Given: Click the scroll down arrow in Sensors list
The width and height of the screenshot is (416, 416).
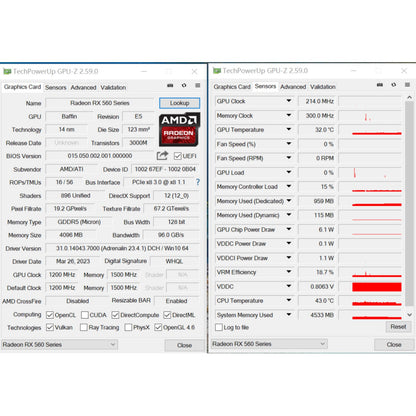Looking at the screenshot, I should pos(409,314).
